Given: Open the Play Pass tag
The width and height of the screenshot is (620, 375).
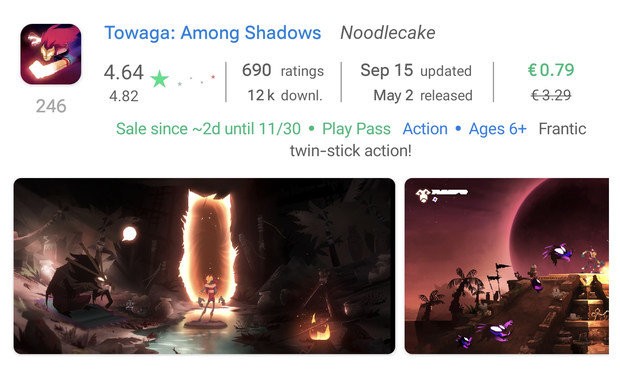Looking at the screenshot, I should tap(356, 129).
